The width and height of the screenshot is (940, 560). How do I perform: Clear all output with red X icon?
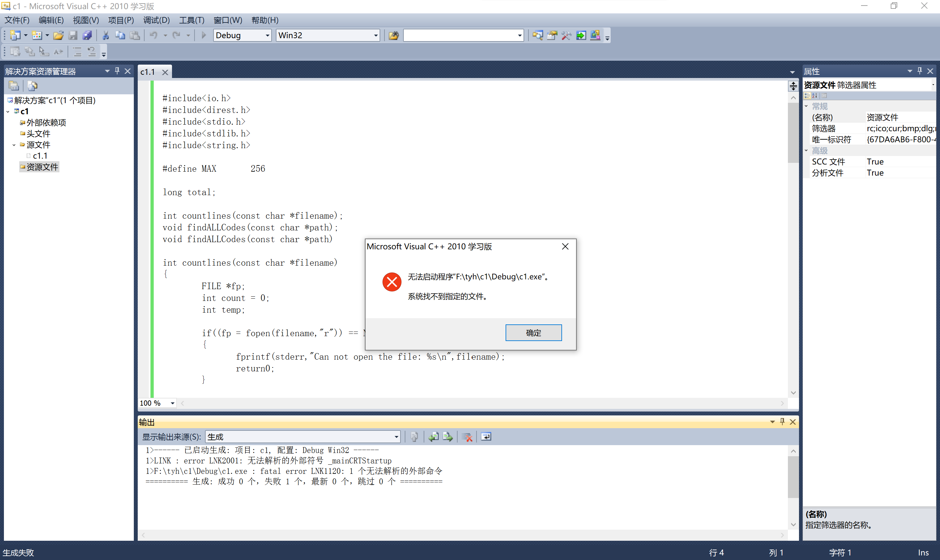pos(467,437)
